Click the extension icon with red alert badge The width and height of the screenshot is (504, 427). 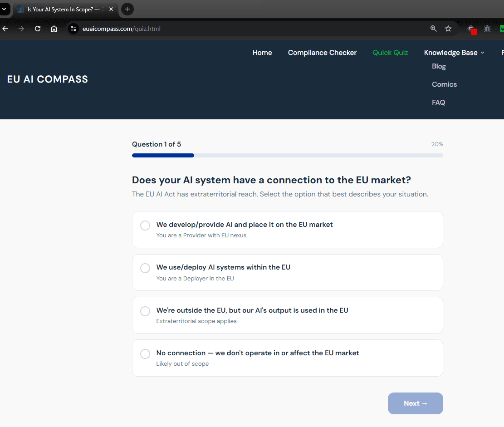click(x=471, y=28)
